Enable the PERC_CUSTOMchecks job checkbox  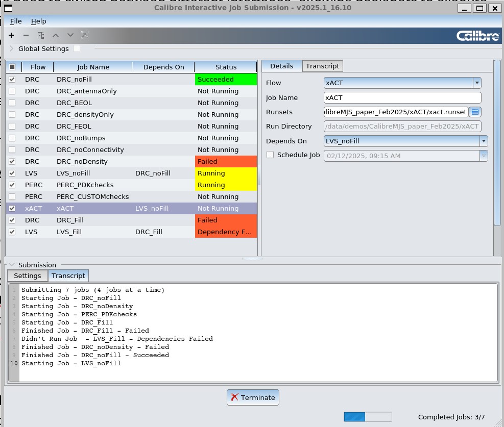pyautogui.click(x=12, y=196)
